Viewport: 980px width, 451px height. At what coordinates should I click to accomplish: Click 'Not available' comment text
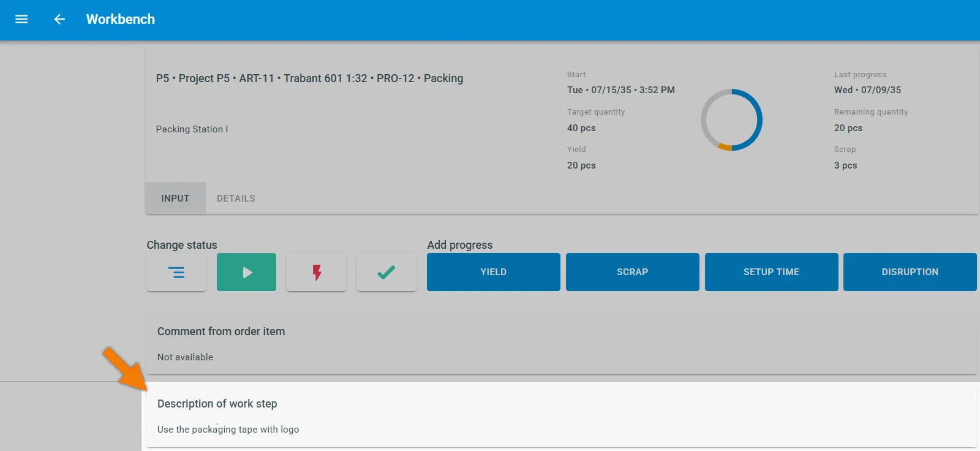coord(185,357)
